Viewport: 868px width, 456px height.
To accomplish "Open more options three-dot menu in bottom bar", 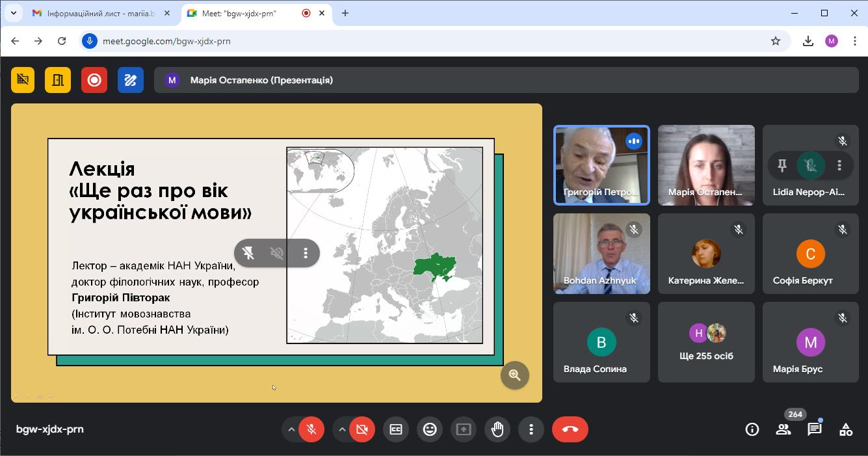I will pyautogui.click(x=531, y=429).
